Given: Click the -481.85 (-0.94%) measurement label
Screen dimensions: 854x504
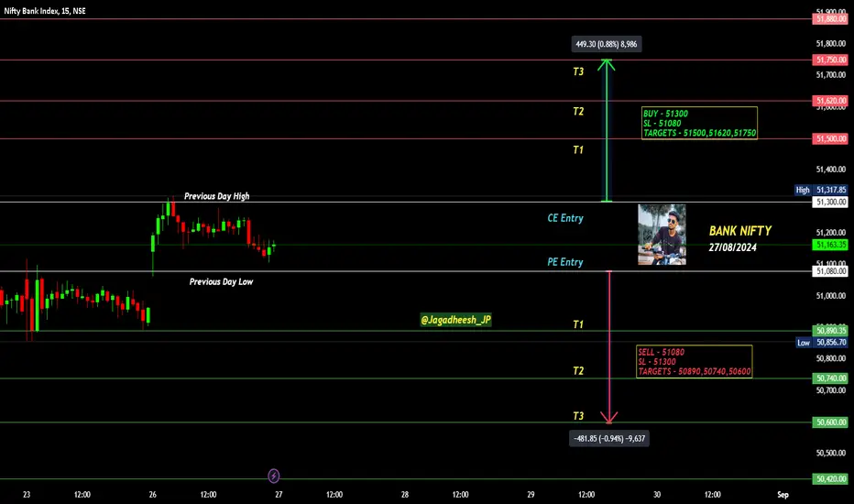Looking at the screenshot, I should click(609, 439).
